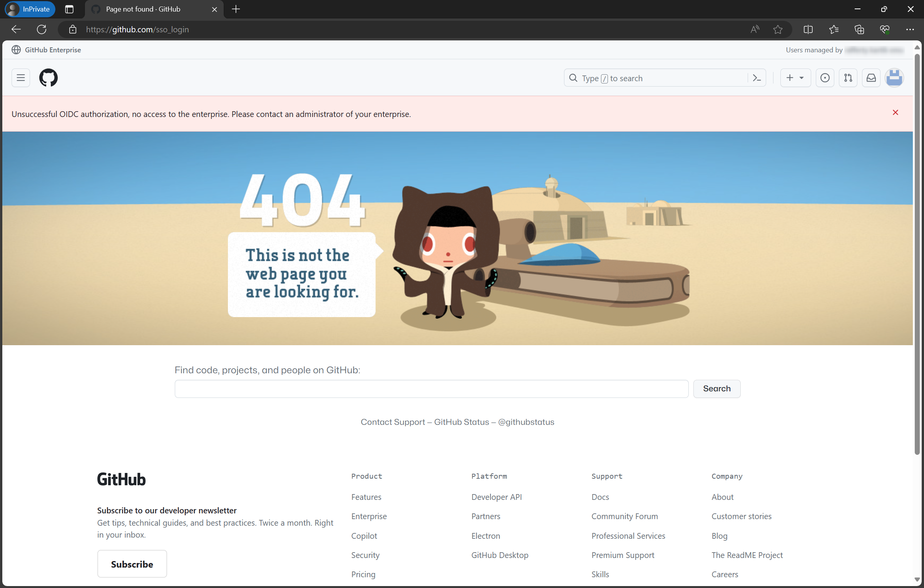
Task: Switch to the 'Page not found' browser tab
Action: pos(142,9)
